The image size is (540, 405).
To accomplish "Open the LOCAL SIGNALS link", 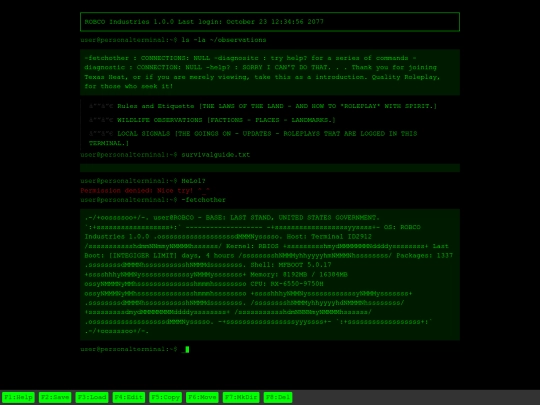I will (x=253, y=138).
